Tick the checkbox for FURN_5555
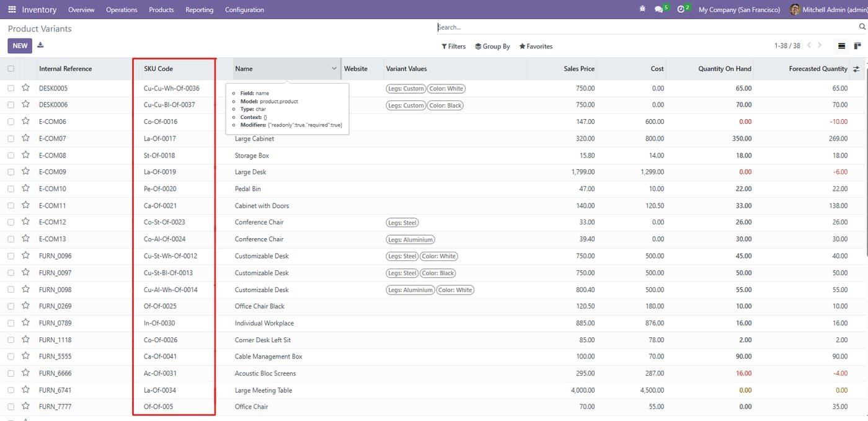868x421 pixels. tap(11, 357)
